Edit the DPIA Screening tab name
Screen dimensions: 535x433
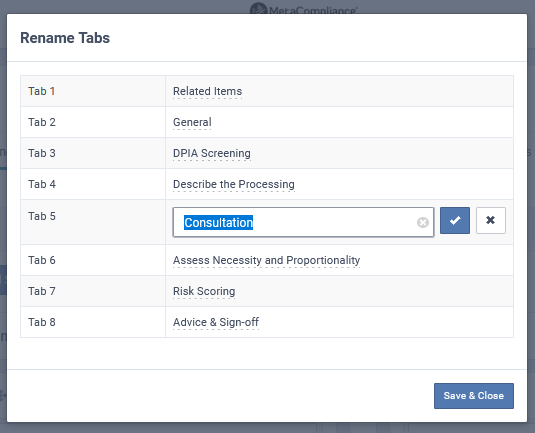(212, 153)
